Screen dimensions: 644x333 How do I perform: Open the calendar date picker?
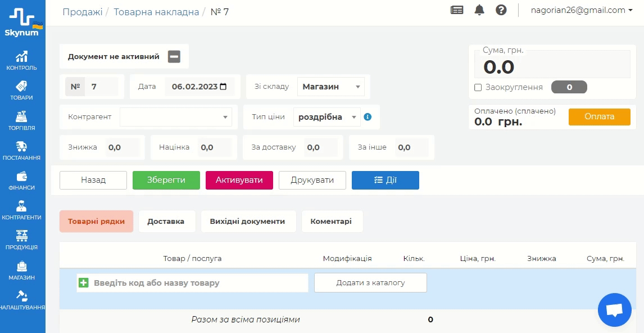click(224, 87)
